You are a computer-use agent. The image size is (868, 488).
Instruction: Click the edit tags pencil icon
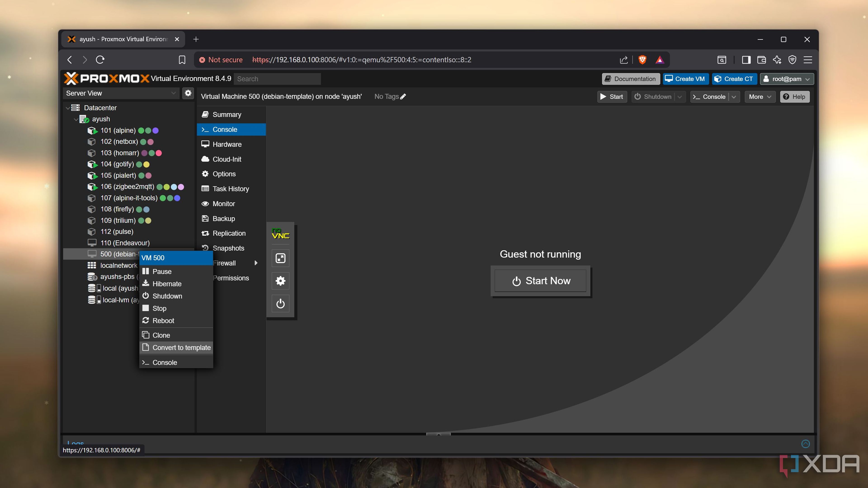(403, 97)
